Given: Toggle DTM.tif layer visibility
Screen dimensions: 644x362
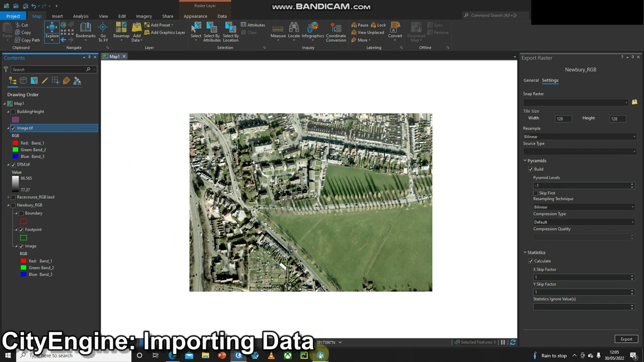Looking at the screenshot, I should pos(13,164).
